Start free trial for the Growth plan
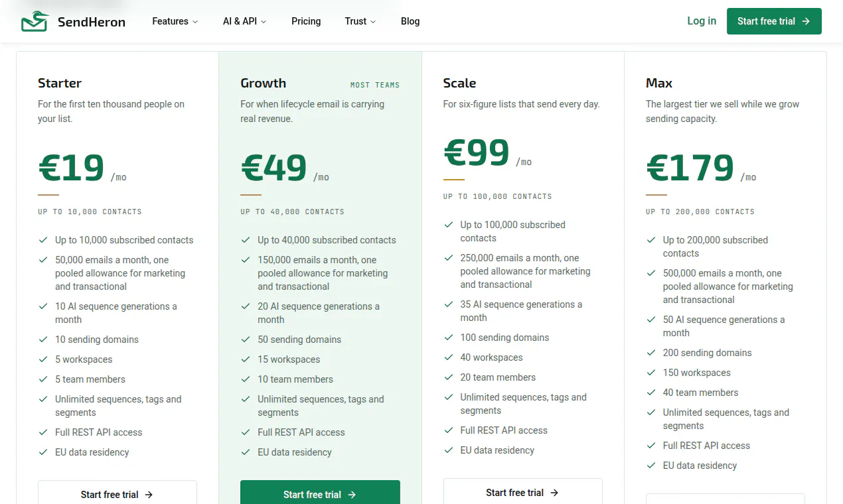 320,493
